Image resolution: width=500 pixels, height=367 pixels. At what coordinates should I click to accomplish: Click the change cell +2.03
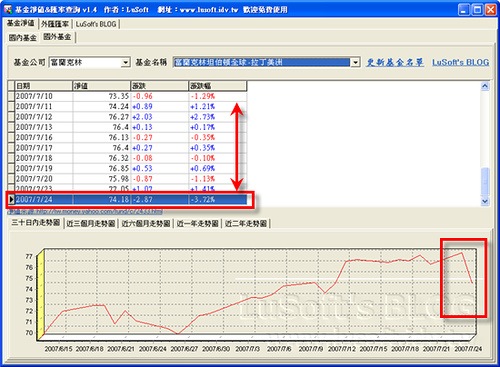pyautogui.click(x=159, y=117)
